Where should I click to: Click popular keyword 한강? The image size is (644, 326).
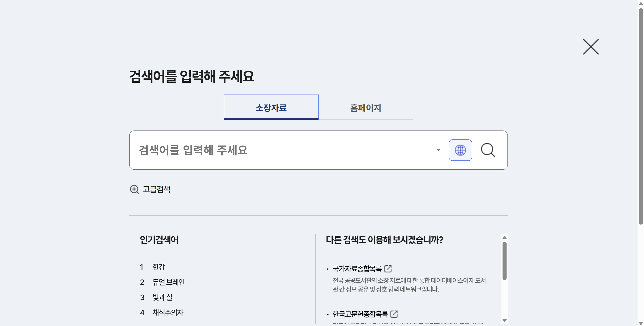click(x=159, y=267)
